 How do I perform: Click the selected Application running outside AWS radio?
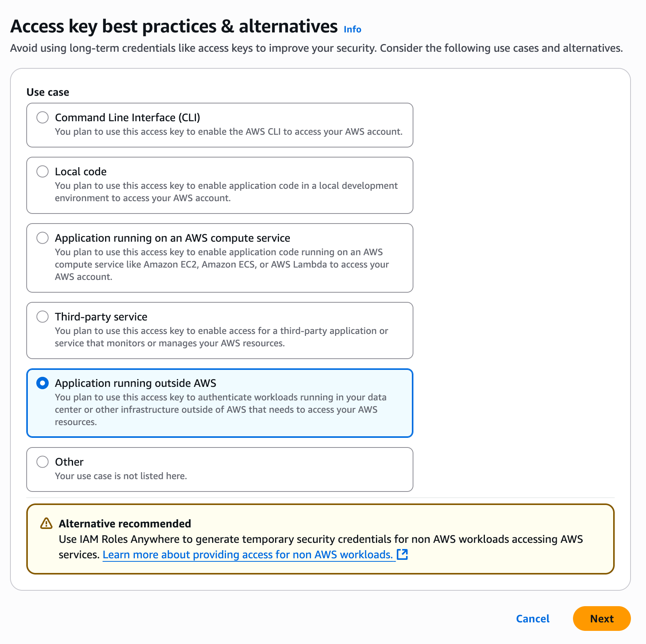[42, 383]
